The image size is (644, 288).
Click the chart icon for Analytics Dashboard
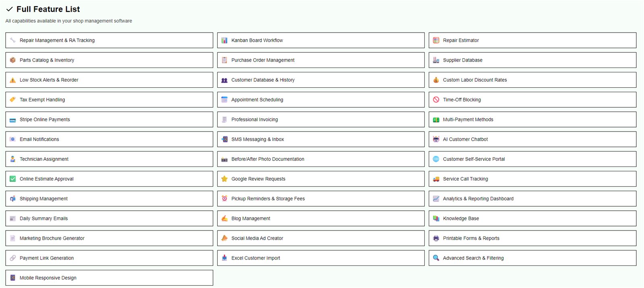[x=436, y=199]
